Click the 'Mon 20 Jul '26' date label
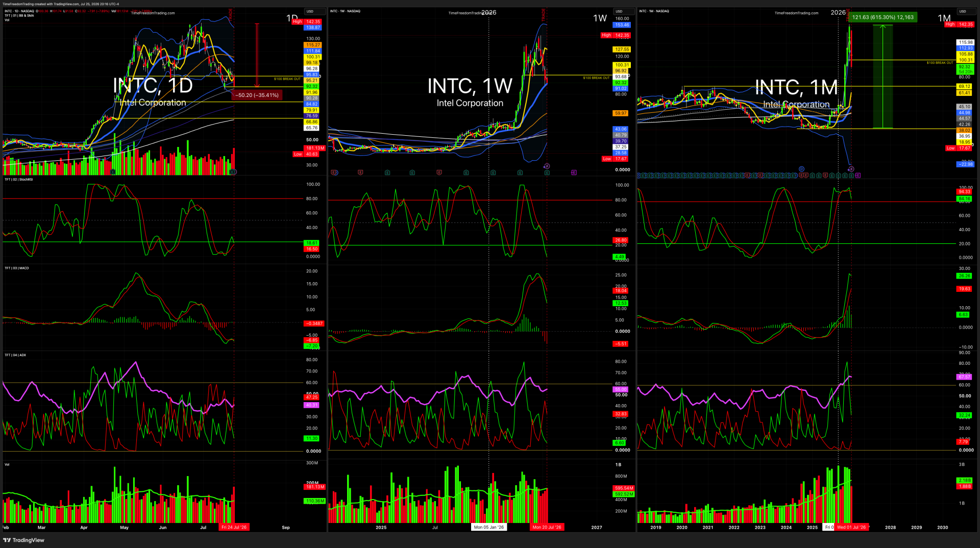The image size is (980, 548). tap(547, 528)
